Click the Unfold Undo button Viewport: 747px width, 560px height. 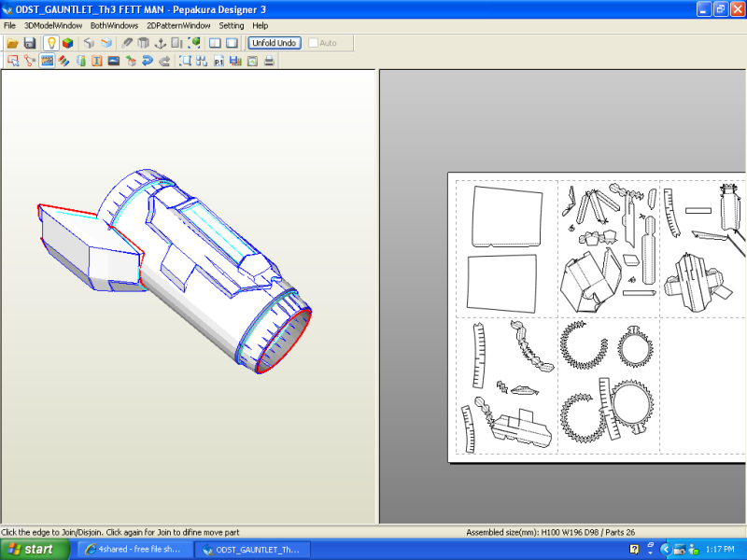pos(274,43)
